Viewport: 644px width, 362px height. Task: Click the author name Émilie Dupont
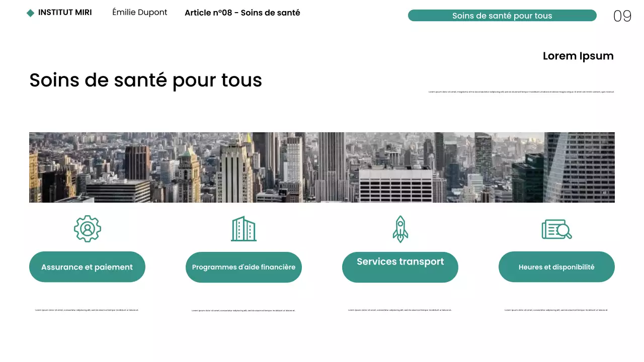(x=139, y=12)
